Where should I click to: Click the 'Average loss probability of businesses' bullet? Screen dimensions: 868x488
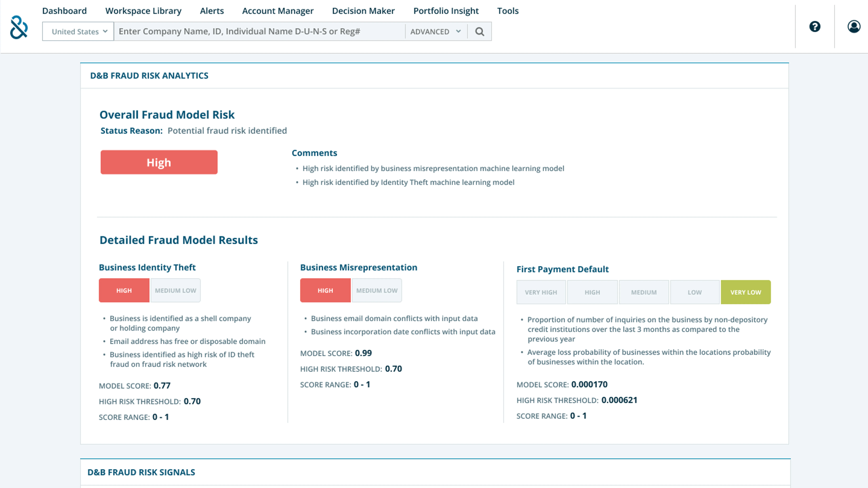649,357
